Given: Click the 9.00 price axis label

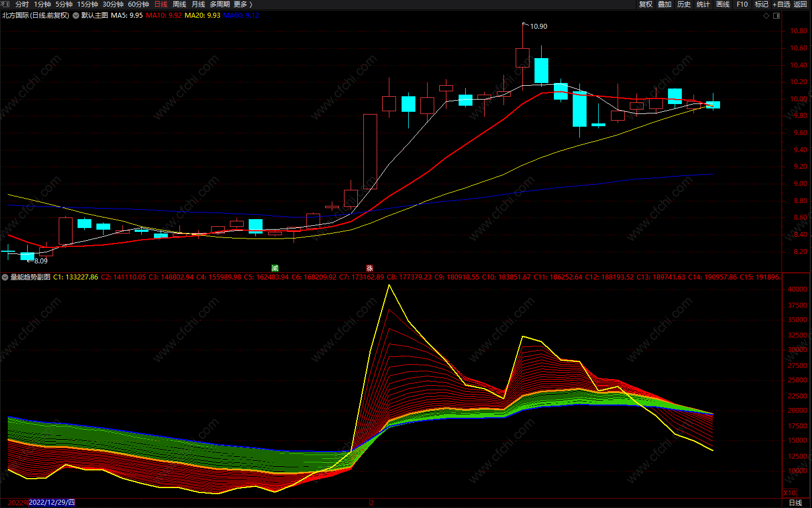Looking at the screenshot, I should tap(800, 184).
